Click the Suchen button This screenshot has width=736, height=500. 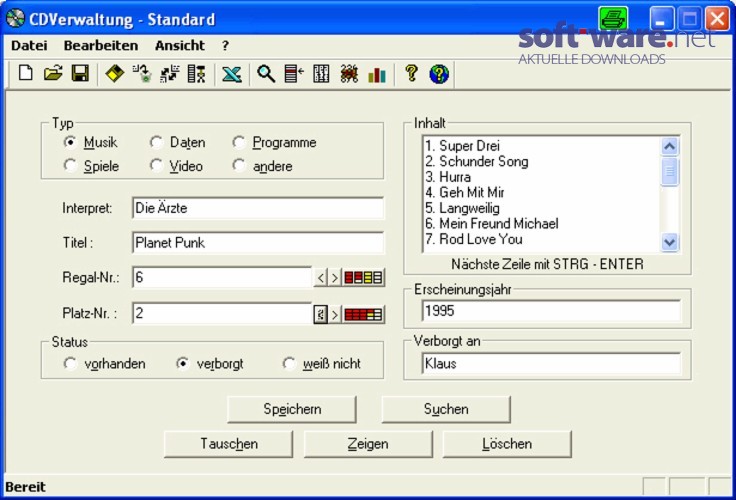(x=446, y=409)
